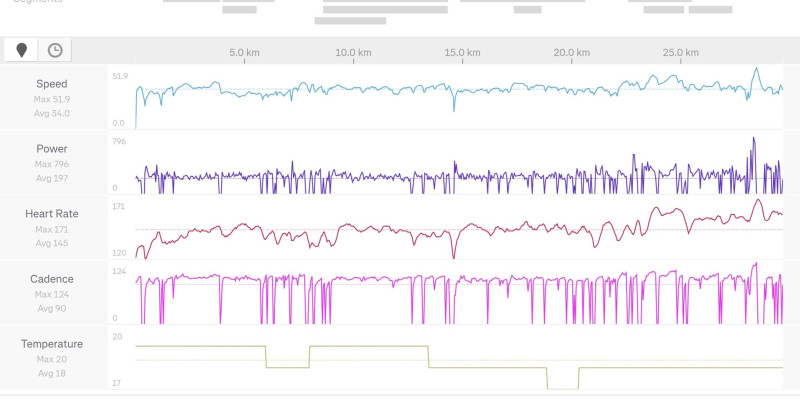This screenshot has width=800, height=406.
Task: Click the 25.0 km axis marker
Action: pyautogui.click(x=681, y=53)
